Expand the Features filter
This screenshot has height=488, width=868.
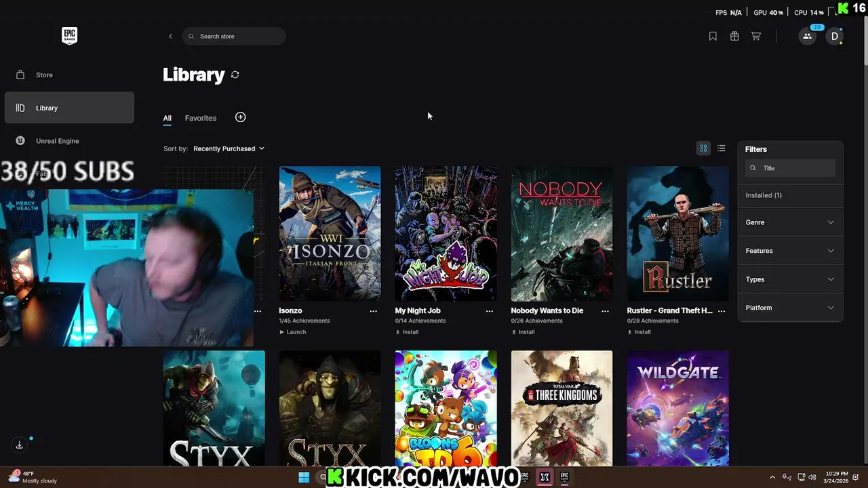click(x=790, y=251)
